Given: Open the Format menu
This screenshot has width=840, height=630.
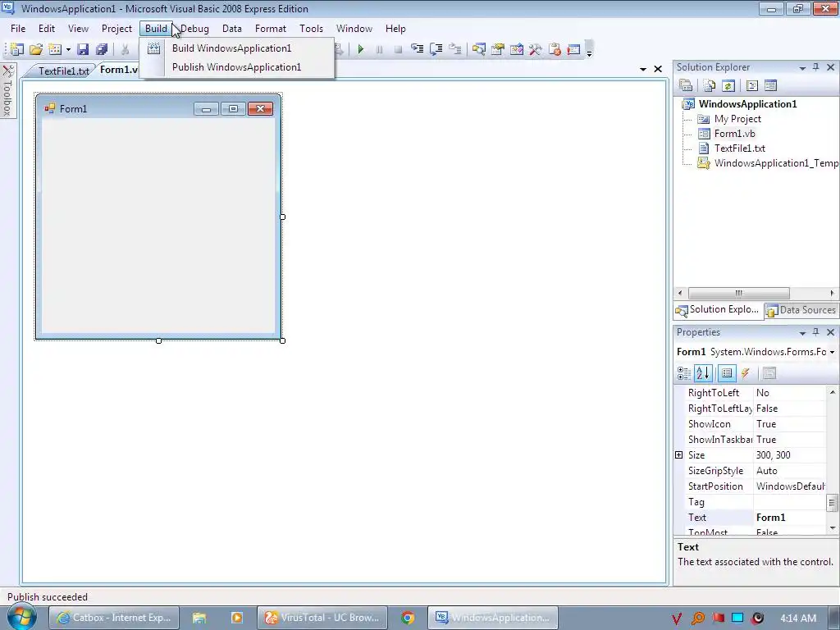Looking at the screenshot, I should 270,29.
